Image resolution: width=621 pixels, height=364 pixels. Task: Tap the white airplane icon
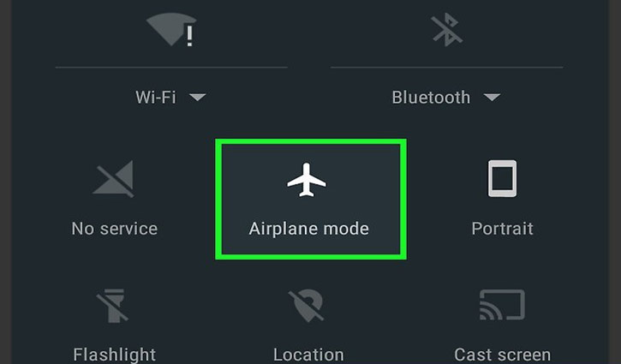307,179
